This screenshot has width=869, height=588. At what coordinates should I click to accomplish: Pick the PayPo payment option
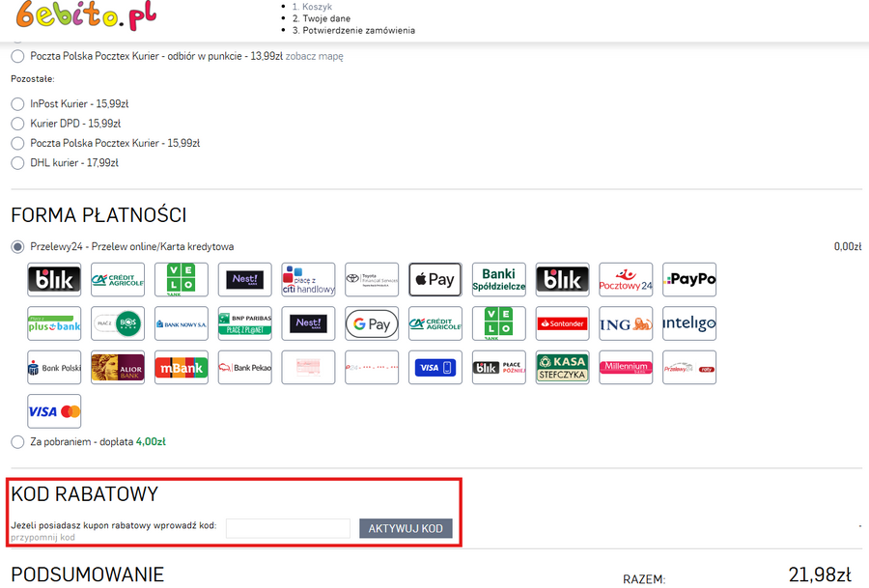click(689, 280)
